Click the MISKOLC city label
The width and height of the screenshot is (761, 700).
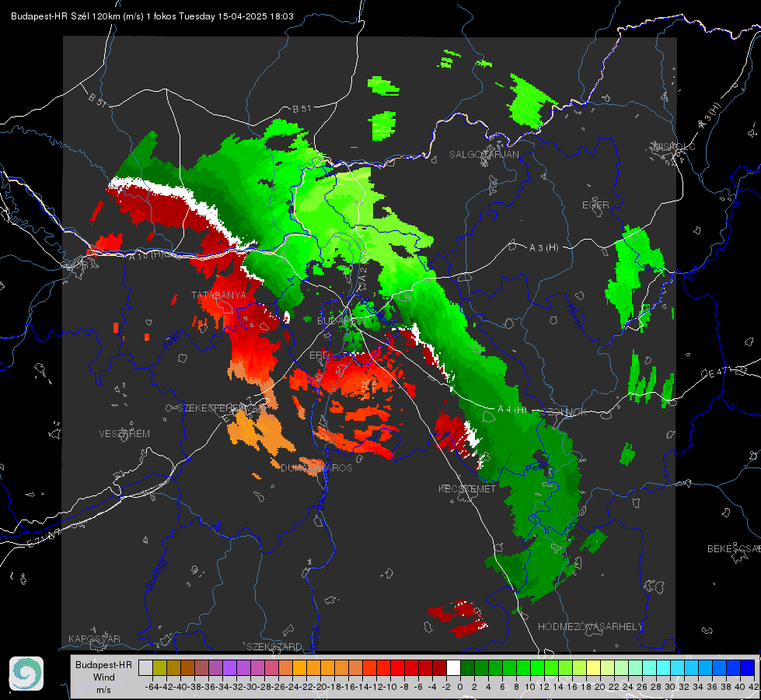(674, 146)
